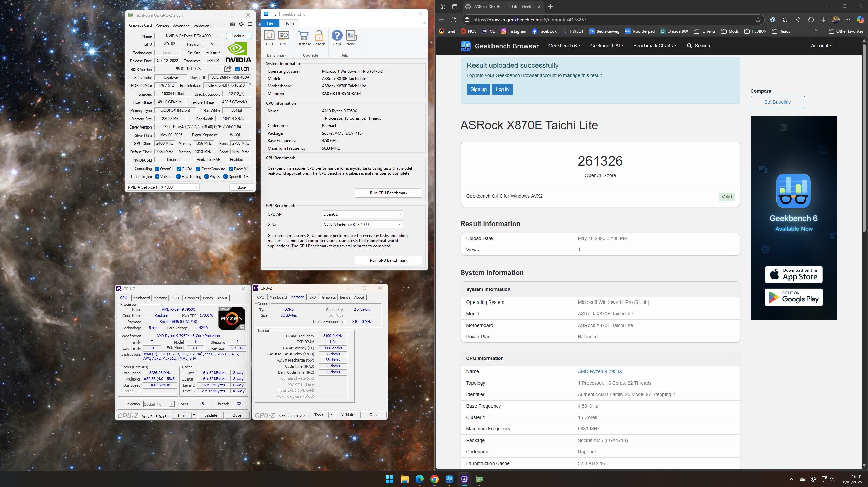Click Run GPU Benchmark button
This screenshot has height=487, width=868.
coord(389,260)
